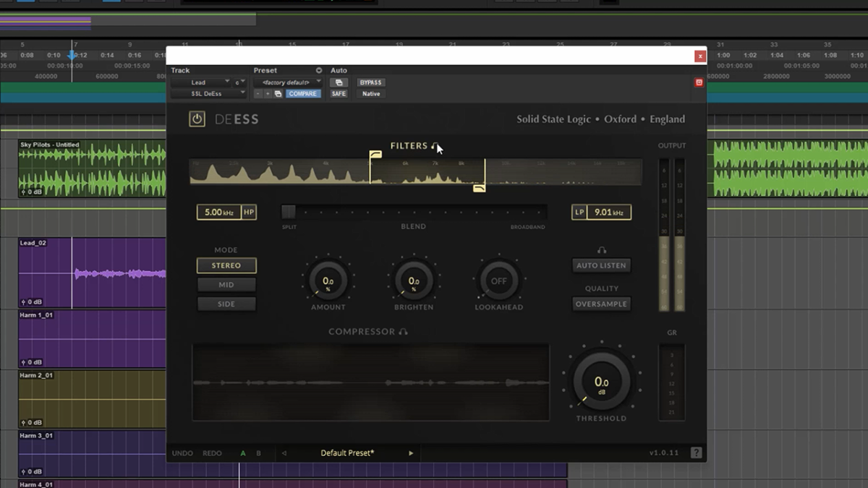This screenshot has width=868, height=488.
Task: Select MID mode
Action: [226, 285]
